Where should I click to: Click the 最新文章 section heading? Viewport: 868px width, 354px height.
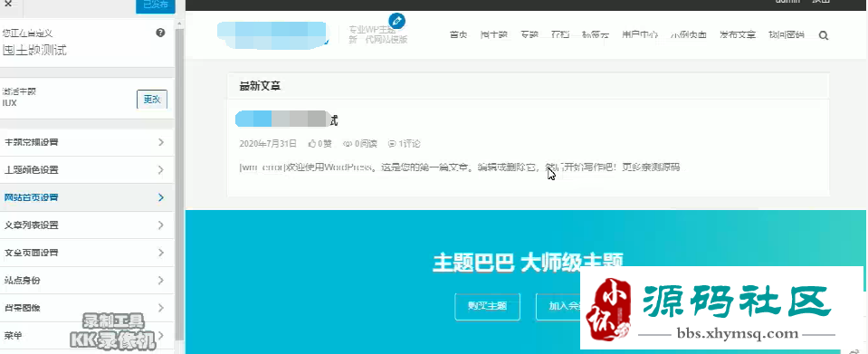click(x=260, y=86)
